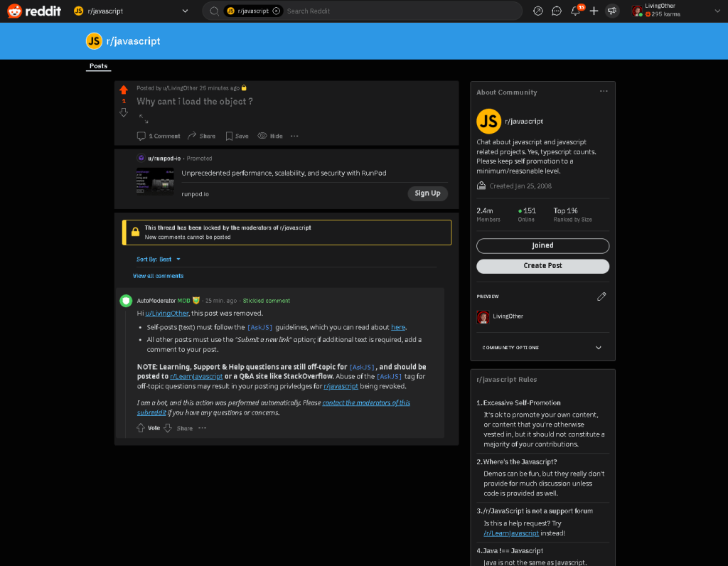Open the chat bubble icon in header
Screen dimensions: 728x566
pos(556,11)
